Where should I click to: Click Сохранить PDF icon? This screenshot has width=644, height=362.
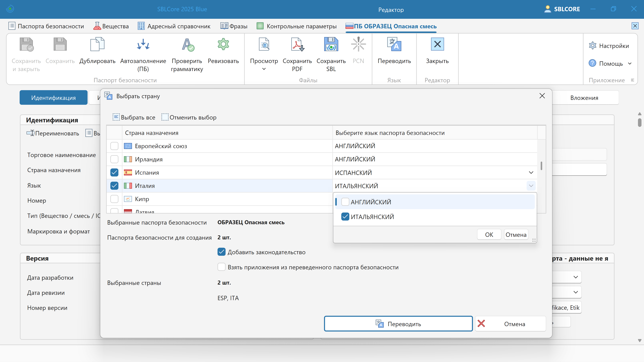(297, 44)
